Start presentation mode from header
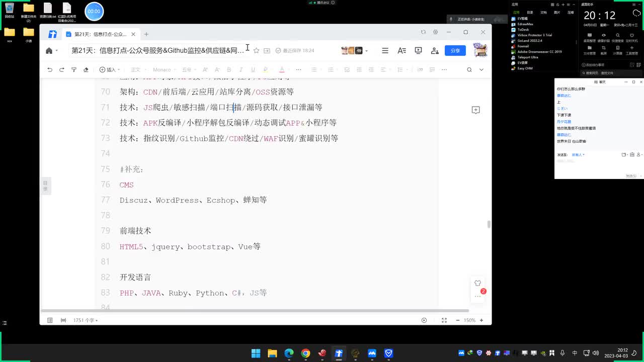The width and height of the screenshot is (644, 362). [418, 51]
